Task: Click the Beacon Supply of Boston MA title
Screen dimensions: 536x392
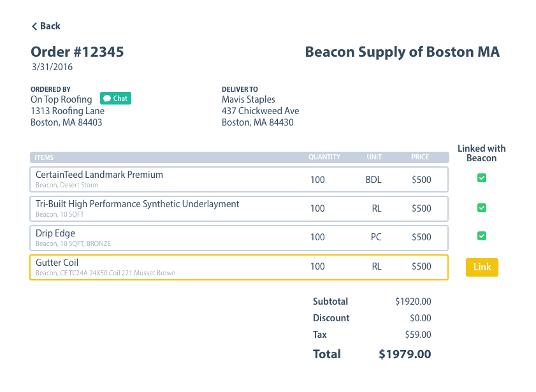Action: point(402,52)
